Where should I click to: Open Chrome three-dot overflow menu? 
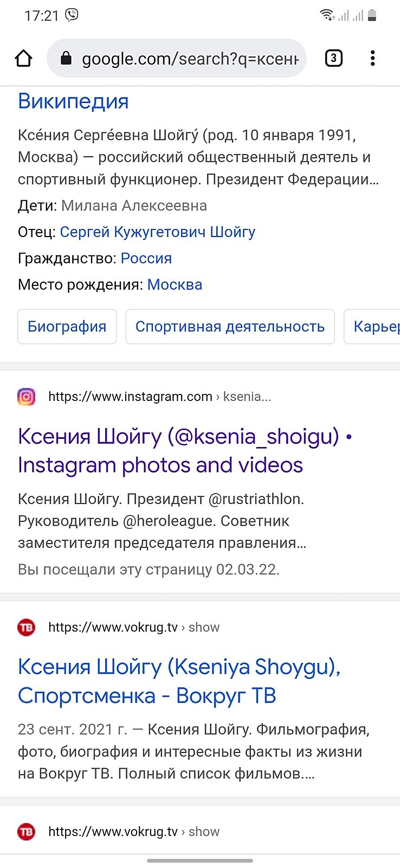click(372, 58)
